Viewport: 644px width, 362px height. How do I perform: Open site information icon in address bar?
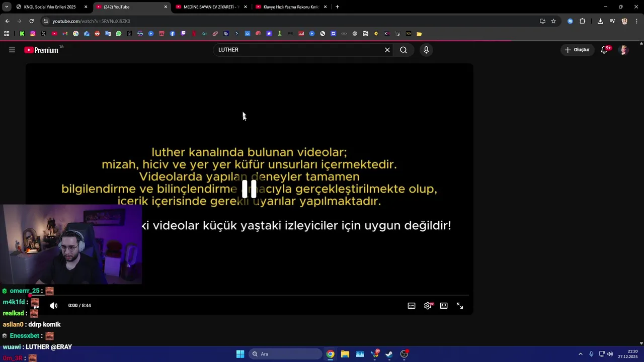46,21
